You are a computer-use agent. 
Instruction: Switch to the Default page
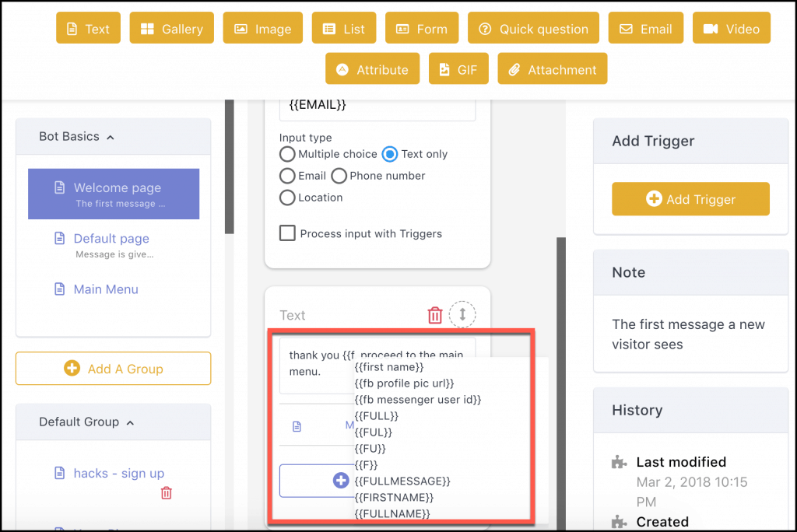[113, 239]
